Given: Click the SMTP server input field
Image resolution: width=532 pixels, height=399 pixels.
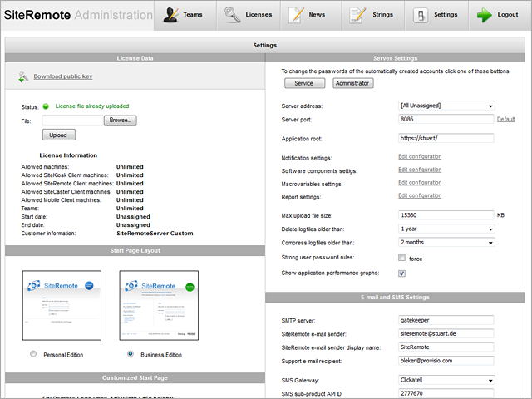Looking at the screenshot, I should [446, 320].
